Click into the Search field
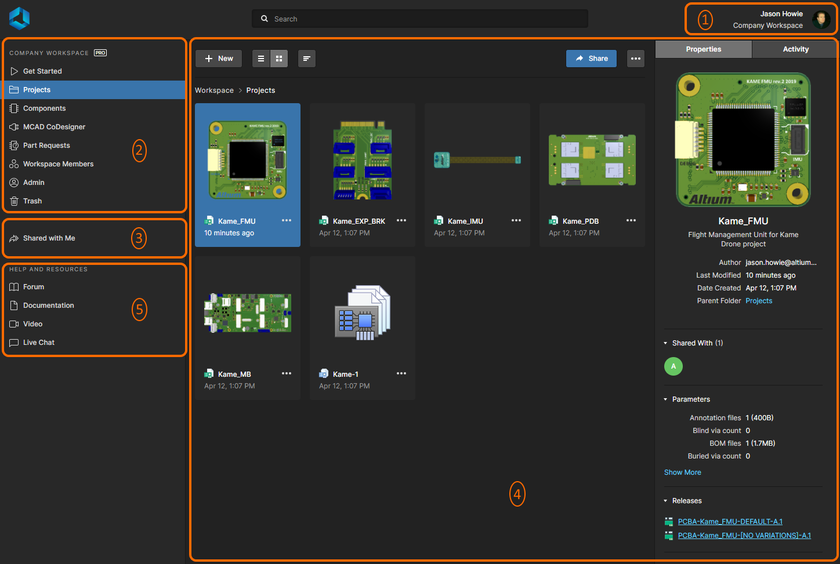 [x=420, y=19]
